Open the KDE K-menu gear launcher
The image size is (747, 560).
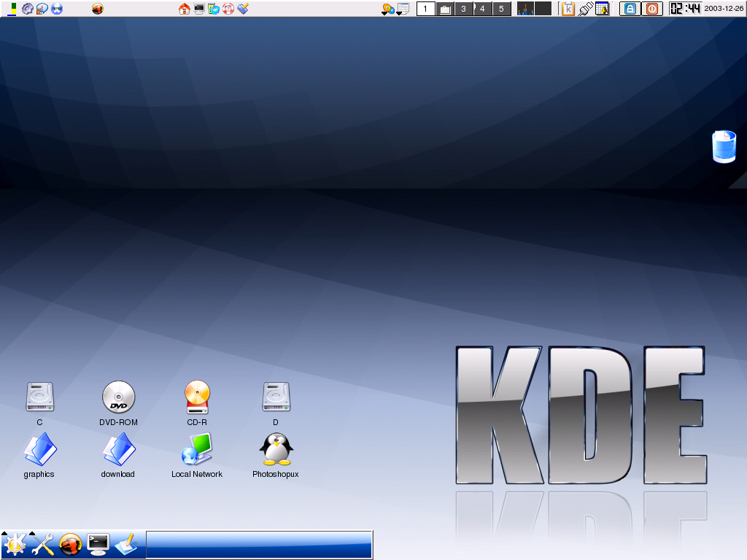(15, 544)
